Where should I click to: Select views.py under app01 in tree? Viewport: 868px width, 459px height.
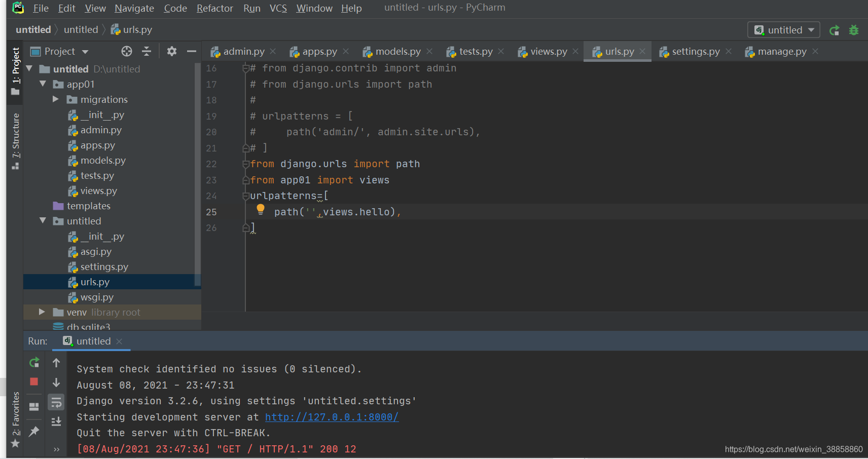[98, 190]
